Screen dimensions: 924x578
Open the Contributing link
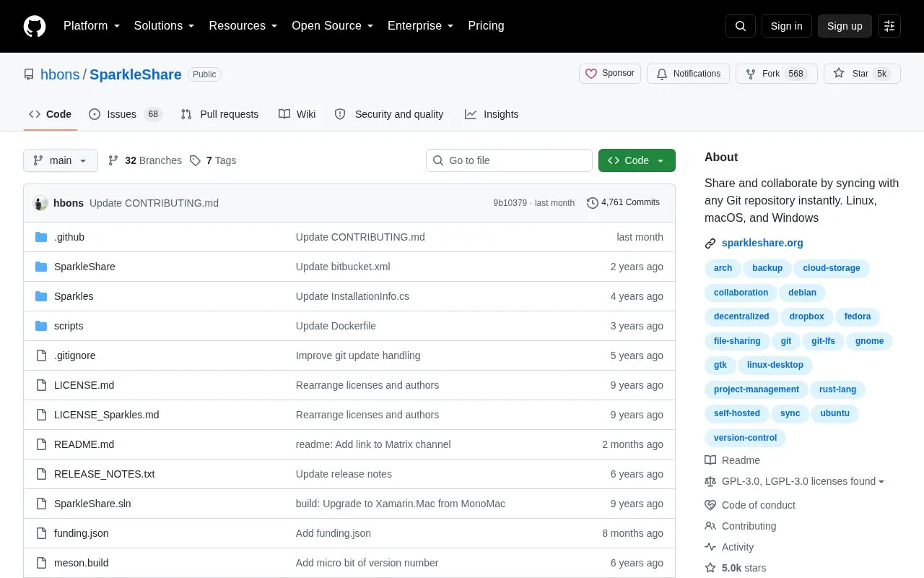[741, 526]
